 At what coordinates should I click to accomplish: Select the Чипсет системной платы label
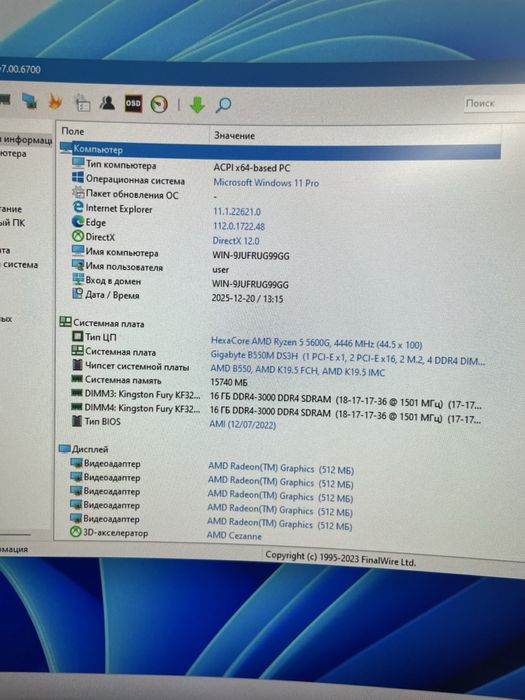pos(137,367)
